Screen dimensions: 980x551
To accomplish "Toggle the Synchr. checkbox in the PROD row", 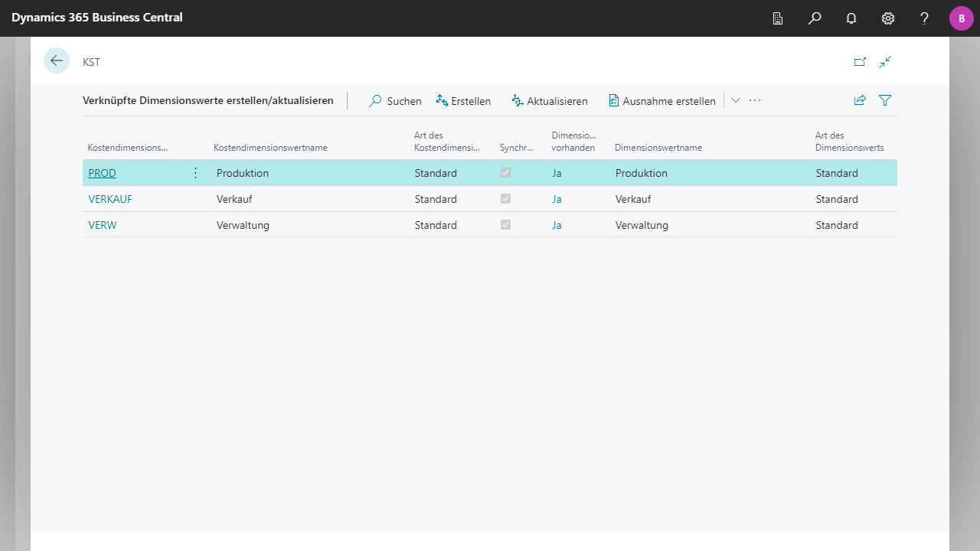I will click(505, 173).
